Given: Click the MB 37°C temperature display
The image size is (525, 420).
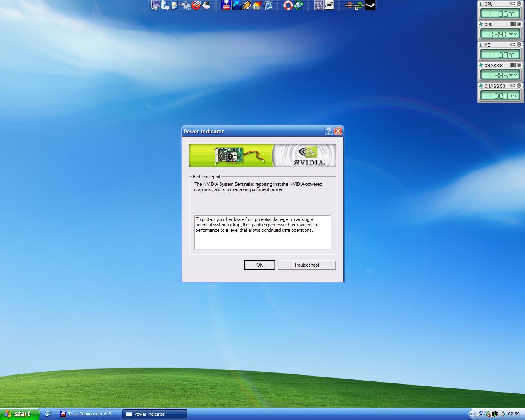Looking at the screenshot, I should point(500,55).
